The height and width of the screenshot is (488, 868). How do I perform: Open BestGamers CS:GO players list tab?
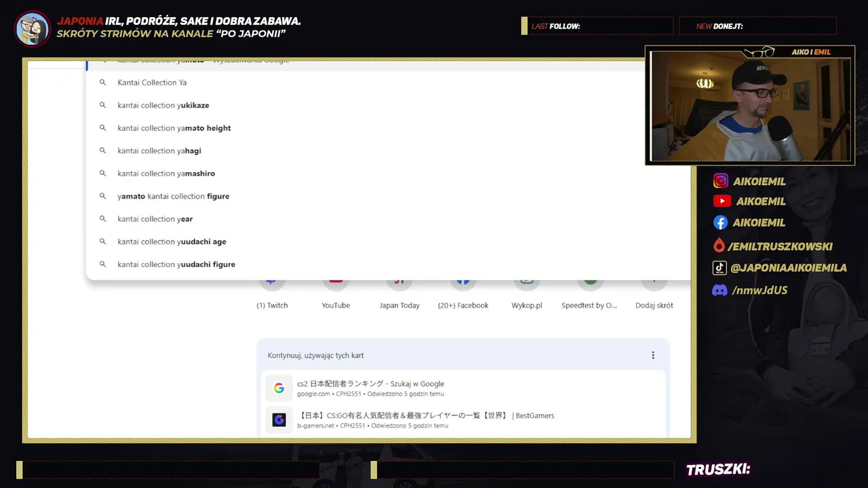tap(463, 420)
